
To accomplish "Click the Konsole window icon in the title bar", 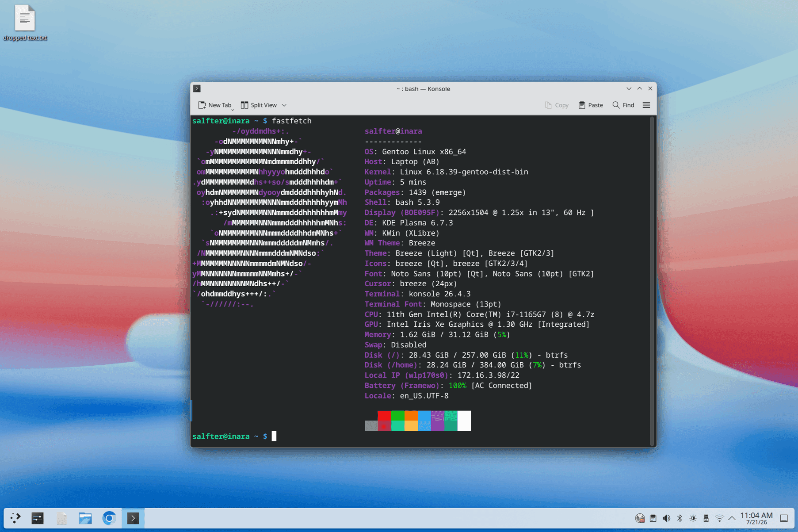I will 197,88.
